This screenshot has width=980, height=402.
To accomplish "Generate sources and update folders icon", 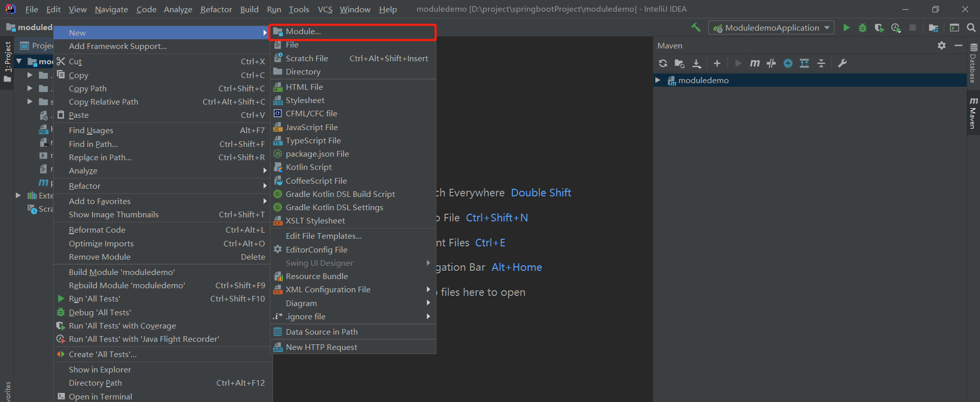I will click(679, 63).
